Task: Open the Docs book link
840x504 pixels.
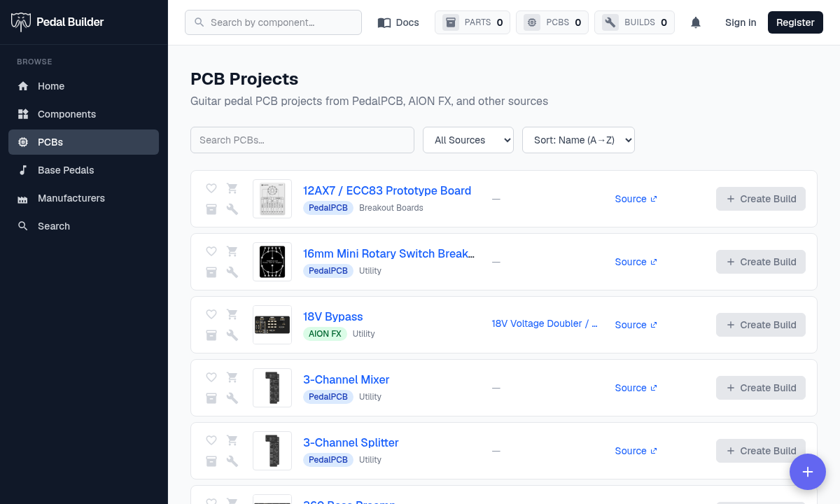Action: click(398, 22)
